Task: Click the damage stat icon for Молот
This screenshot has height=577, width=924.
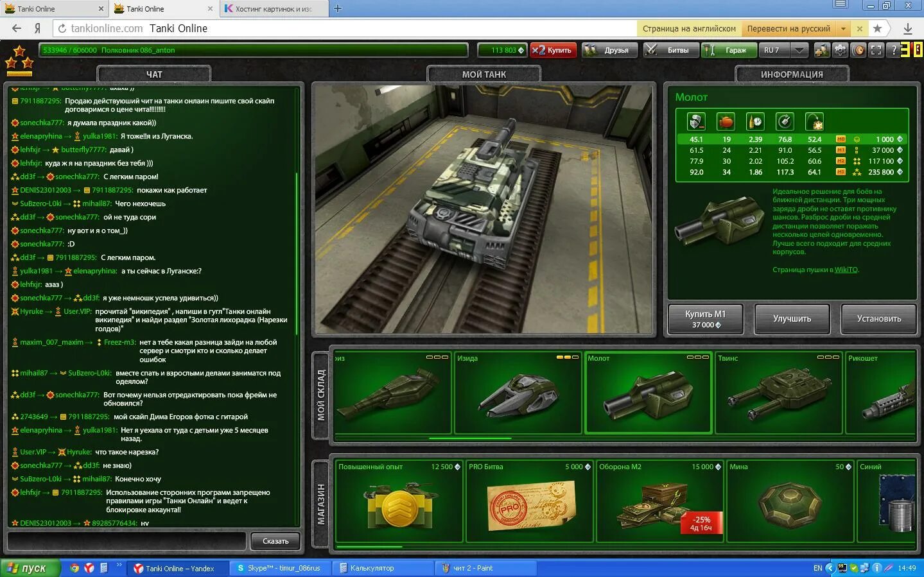Action: point(697,121)
